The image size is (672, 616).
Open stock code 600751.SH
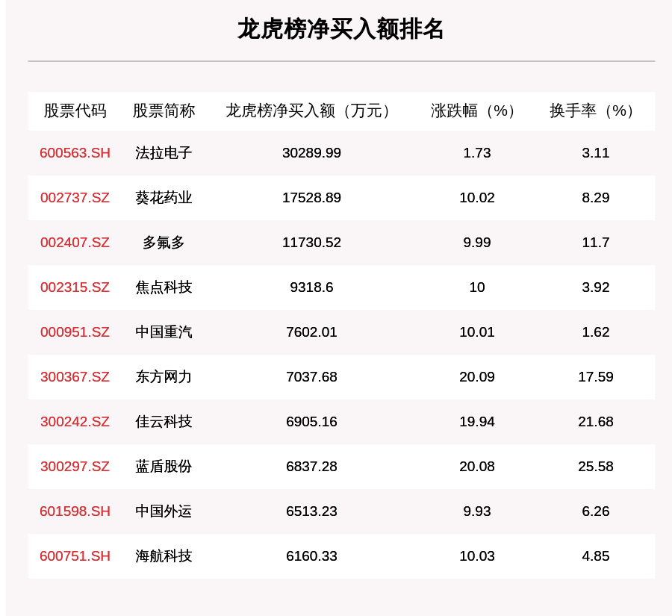[x=75, y=556]
